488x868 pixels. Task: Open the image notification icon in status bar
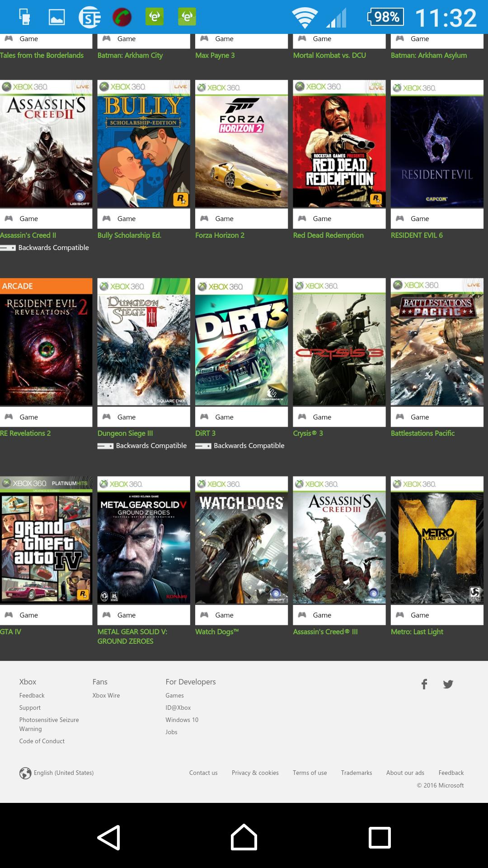(56, 17)
